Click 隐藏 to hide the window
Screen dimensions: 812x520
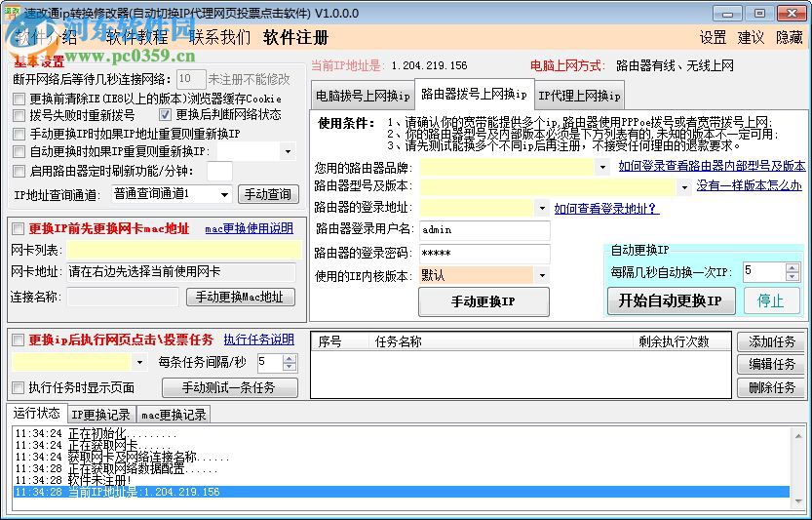coord(790,37)
